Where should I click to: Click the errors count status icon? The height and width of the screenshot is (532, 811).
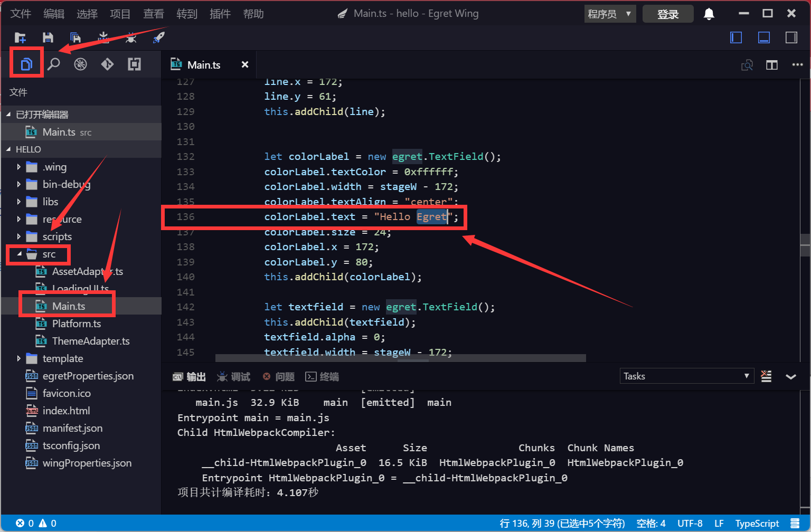(x=25, y=523)
